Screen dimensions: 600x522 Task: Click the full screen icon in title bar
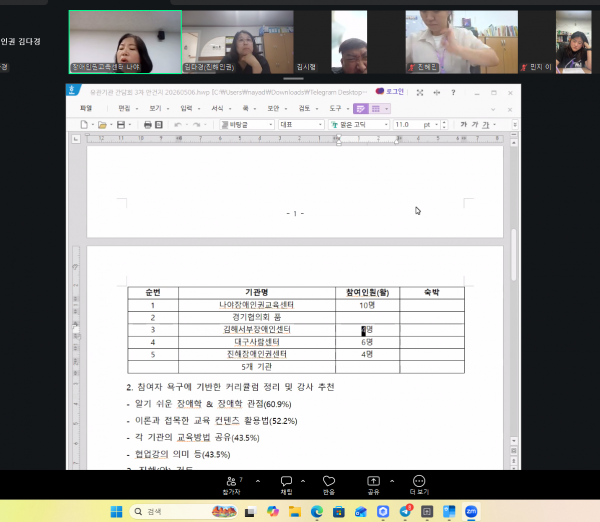[420, 92]
